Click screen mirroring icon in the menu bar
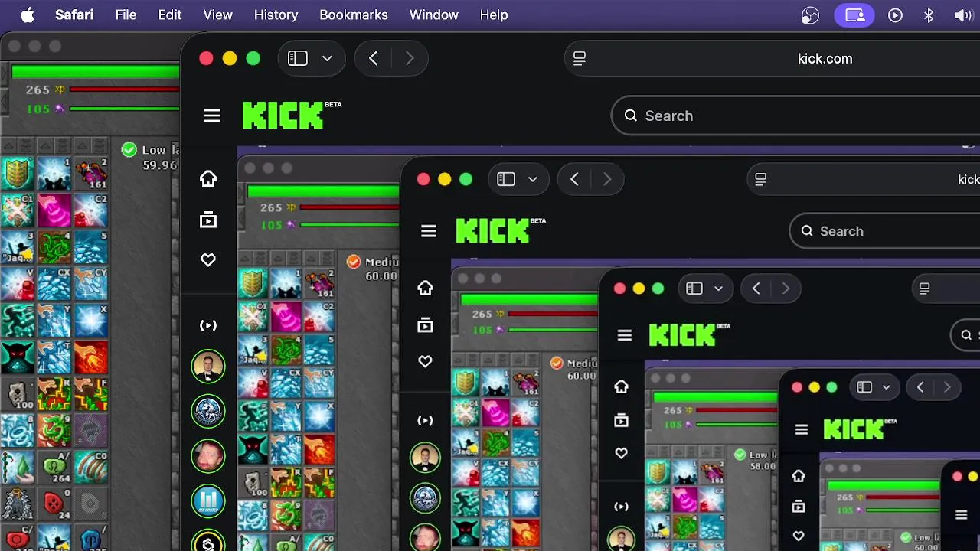This screenshot has height=551, width=980. tap(854, 15)
